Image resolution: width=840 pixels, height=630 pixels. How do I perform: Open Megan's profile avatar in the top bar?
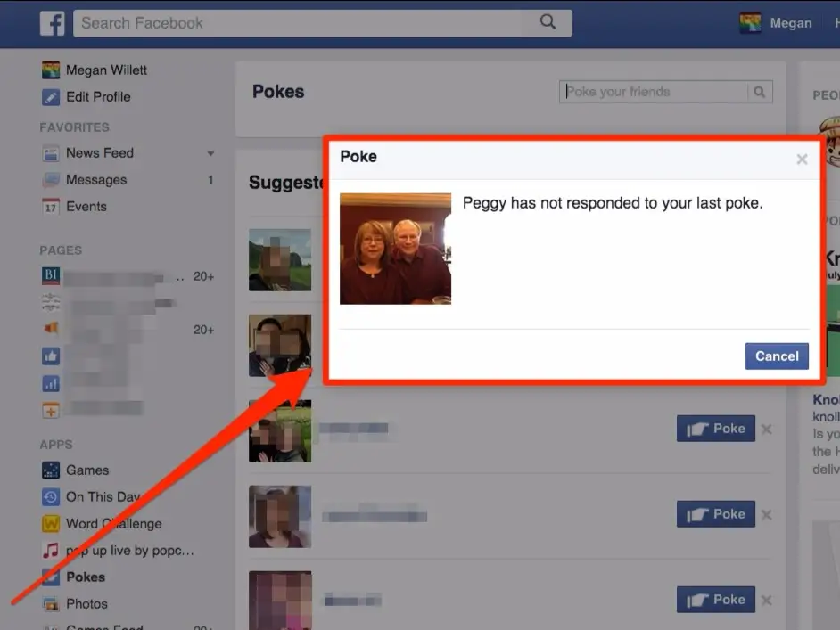[x=750, y=23]
